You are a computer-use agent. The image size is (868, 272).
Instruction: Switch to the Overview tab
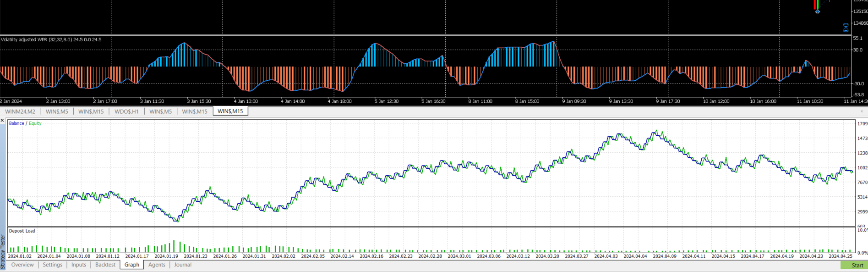tap(22, 265)
